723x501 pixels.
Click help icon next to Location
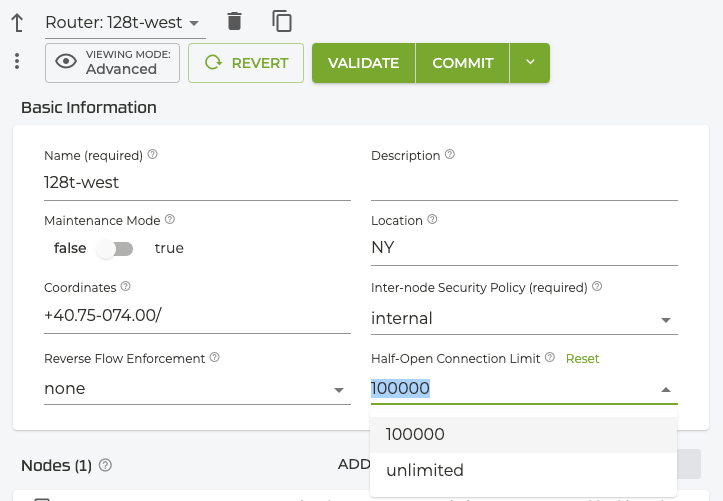pos(432,220)
